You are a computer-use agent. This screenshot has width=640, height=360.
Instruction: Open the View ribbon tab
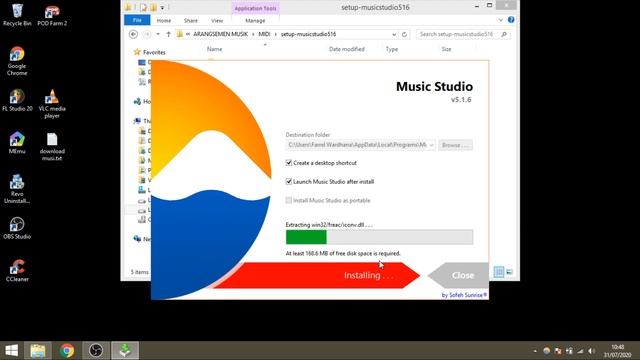(x=217, y=20)
